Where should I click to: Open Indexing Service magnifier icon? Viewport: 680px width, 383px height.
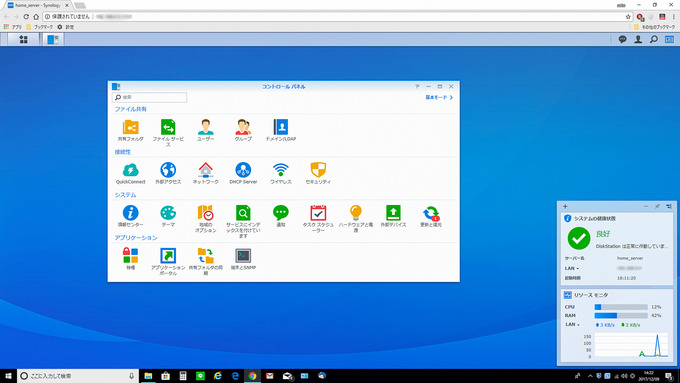[243, 213]
